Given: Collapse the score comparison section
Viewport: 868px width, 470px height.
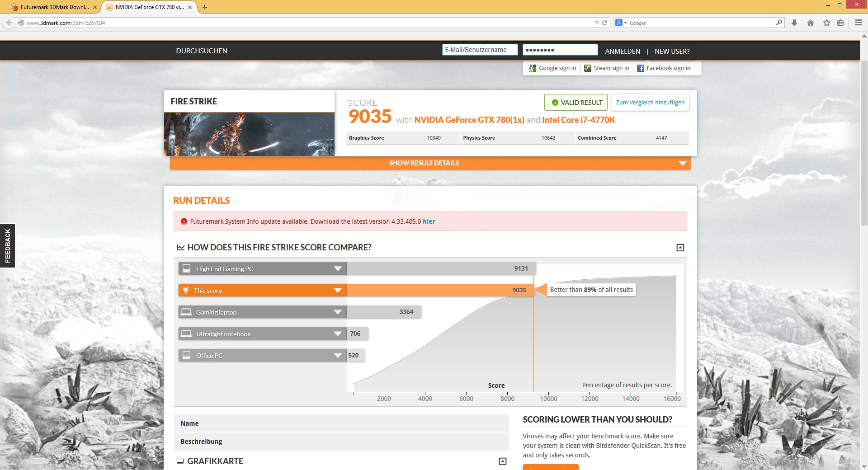Looking at the screenshot, I should (680, 248).
